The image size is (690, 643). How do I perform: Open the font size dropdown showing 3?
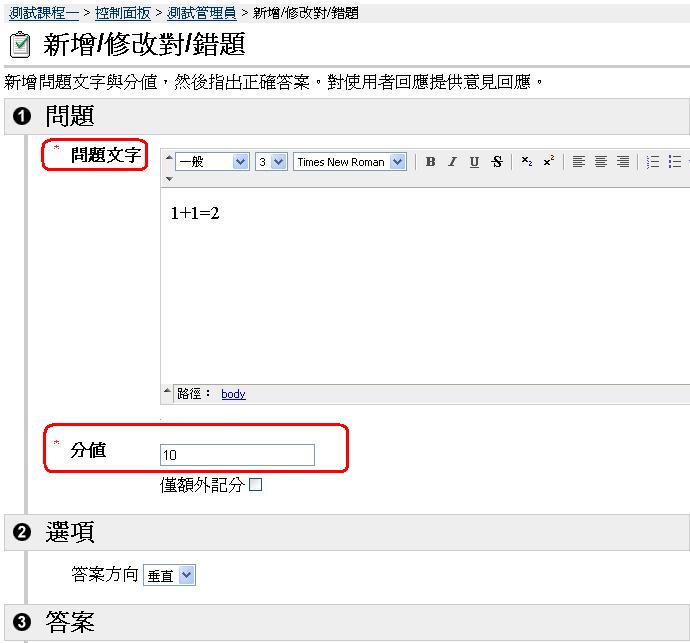click(x=271, y=162)
